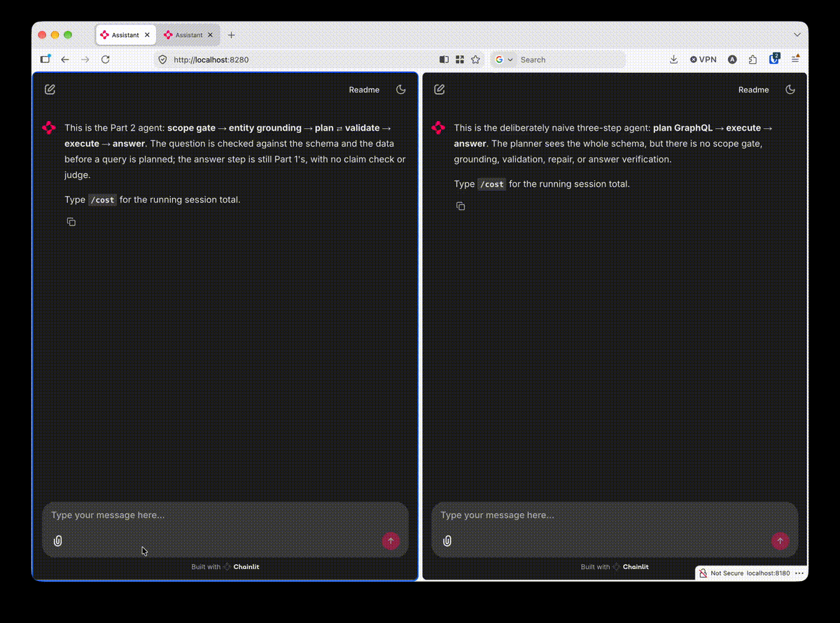Screen dimensions: 840x623
Task: Reload the current page
Action: pos(106,59)
